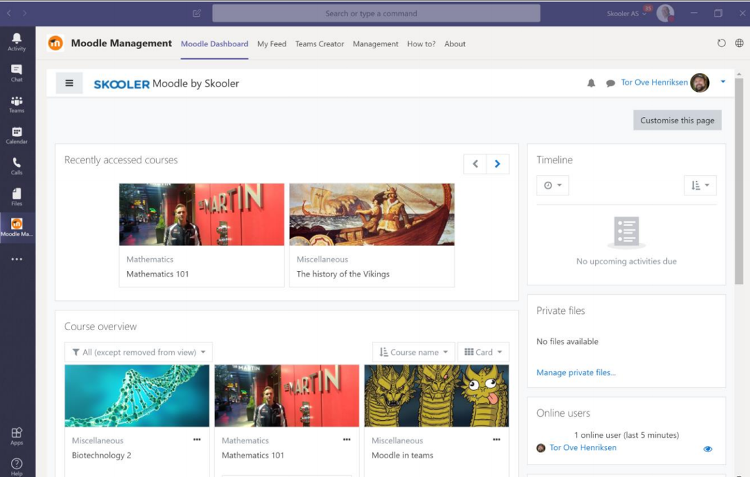Open Card display mode dropdown
This screenshot has width=750, height=477.
coord(483,352)
